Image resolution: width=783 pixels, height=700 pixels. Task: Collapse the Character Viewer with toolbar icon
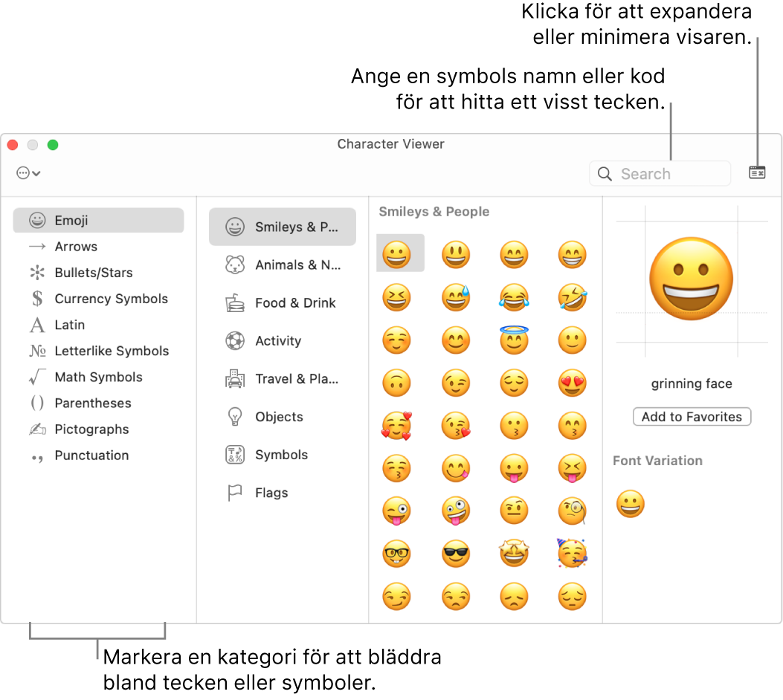tap(757, 172)
